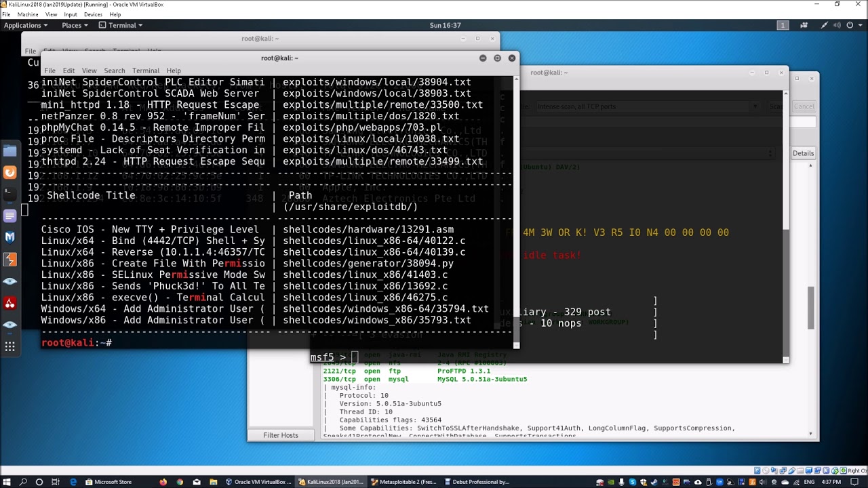868x488 pixels.
Task: Launch Metasploit icon in the dock
Action: (9, 237)
